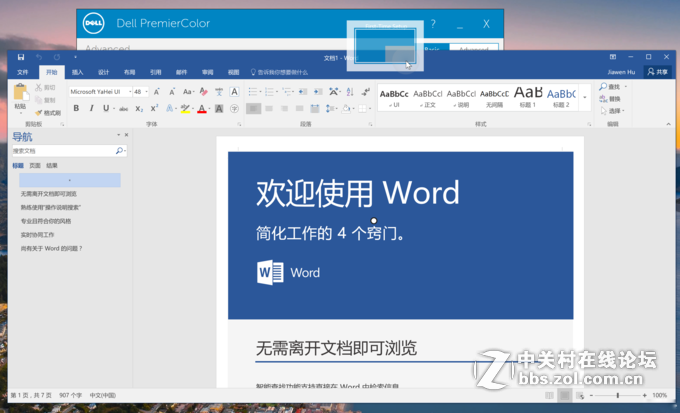Click the Paste clipboard icon
The width and height of the screenshot is (680, 413).
click(x=21, y=92)
